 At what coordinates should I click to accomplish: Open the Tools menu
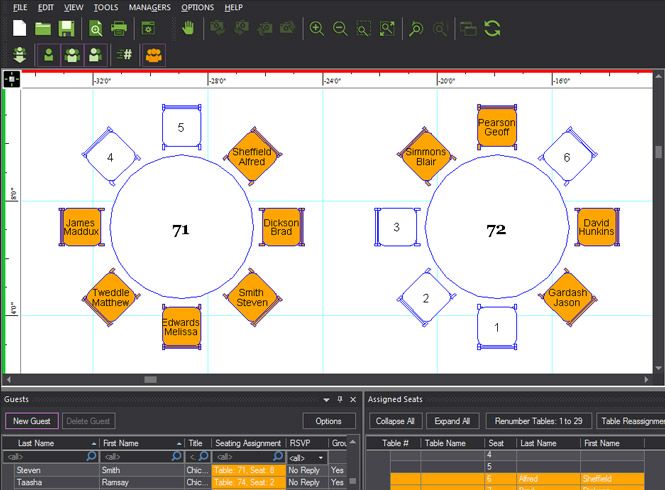click(x=106, y=7)
